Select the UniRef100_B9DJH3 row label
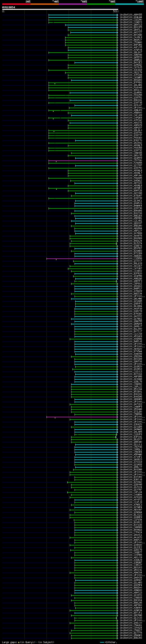 tap(131, 638)
